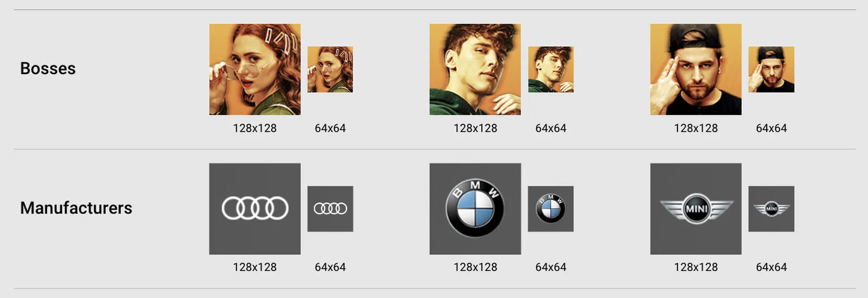Image resolution: width=868 pixels, height=298 pixels.
Task: Click the small MINI logo icon
Action: coord(771,209)
